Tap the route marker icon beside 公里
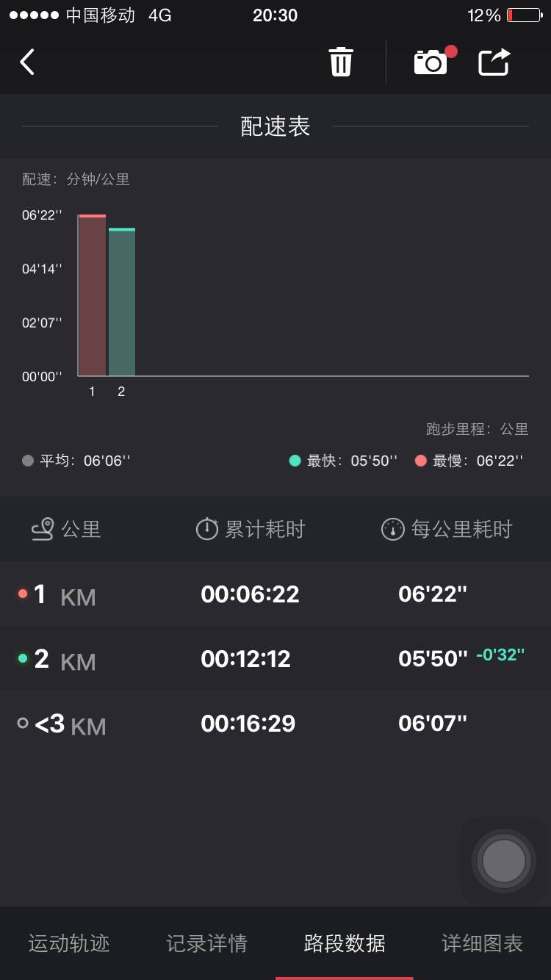551x980 pixels. tap(43, 529)
